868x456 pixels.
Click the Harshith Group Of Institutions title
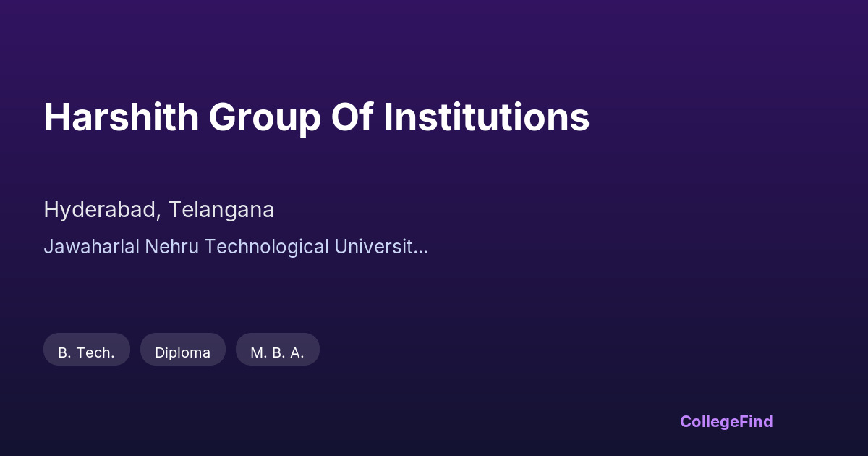coord(316,117)
